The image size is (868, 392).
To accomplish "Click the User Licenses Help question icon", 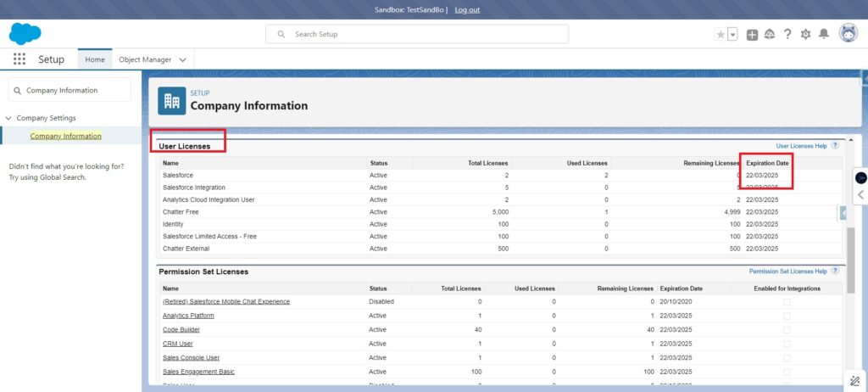I will tap(835, 146).
